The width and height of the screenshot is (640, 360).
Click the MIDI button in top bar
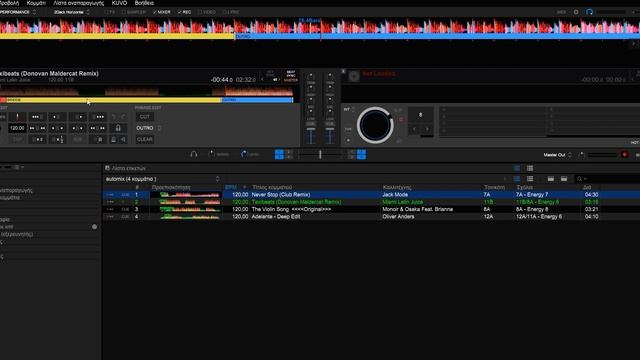(561, 12)
